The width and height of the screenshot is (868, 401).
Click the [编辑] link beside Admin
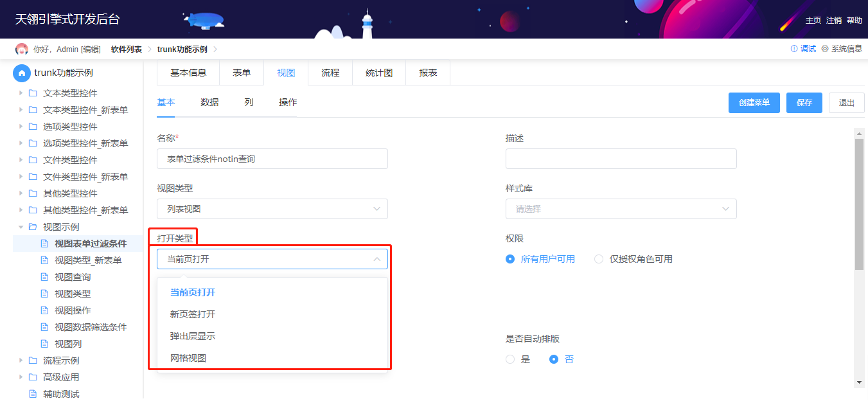click(91, 49)
